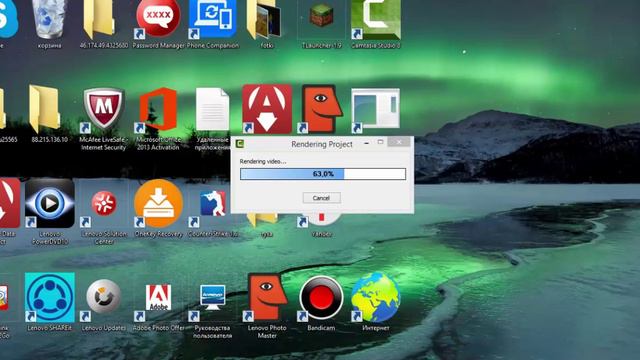Select the TLauncher-1.9 Minecraft icon
This screenshot has width=640, height=360.
pos(321,16)
